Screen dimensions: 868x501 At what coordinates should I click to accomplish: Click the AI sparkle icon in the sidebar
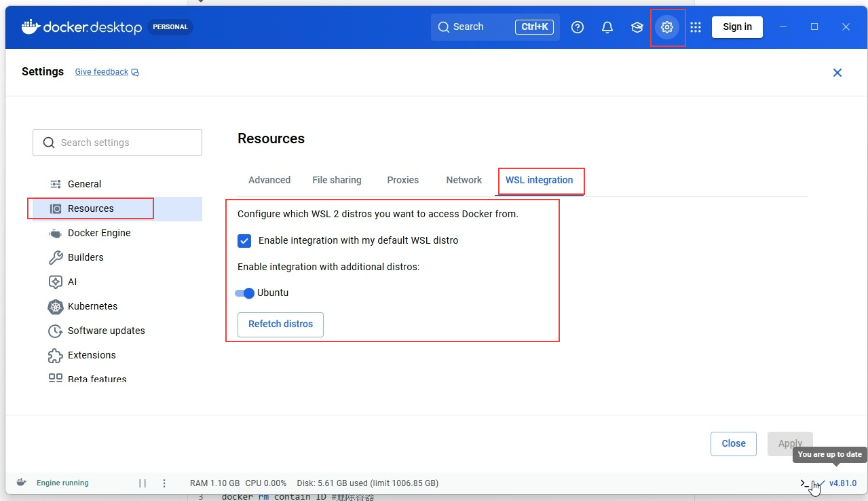pos(56,282)
